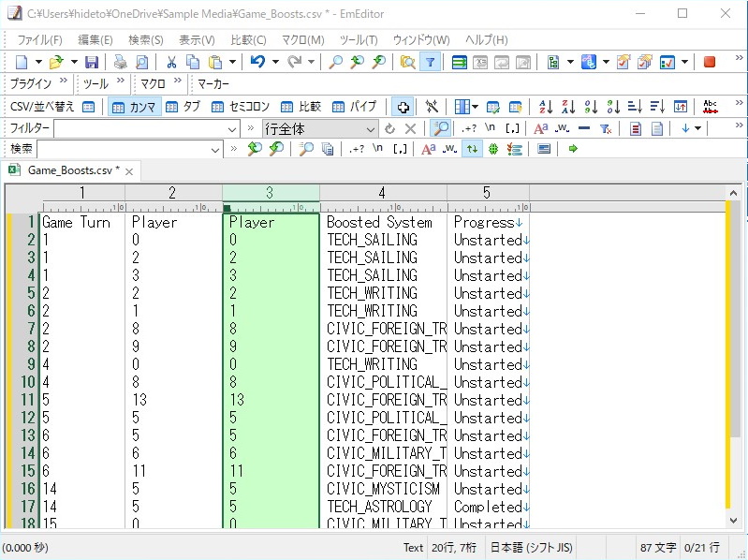Click scrollbar down arrow

[x=734, y=521]
